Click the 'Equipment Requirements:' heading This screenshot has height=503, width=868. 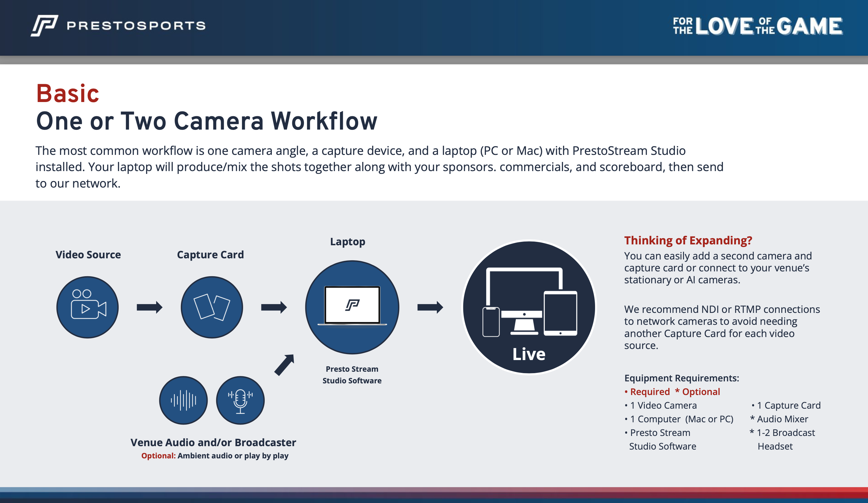[681, 378]
